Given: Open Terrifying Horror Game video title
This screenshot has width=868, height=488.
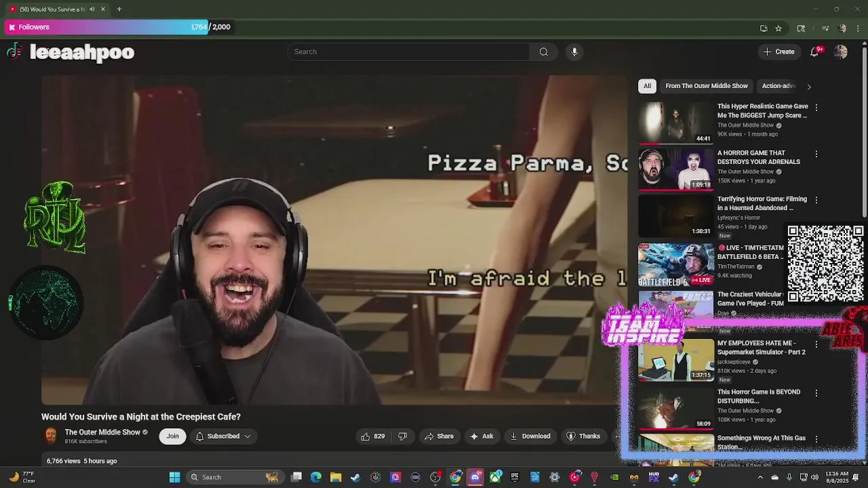Looking at the screenshot, I should (x=762, y=203).
